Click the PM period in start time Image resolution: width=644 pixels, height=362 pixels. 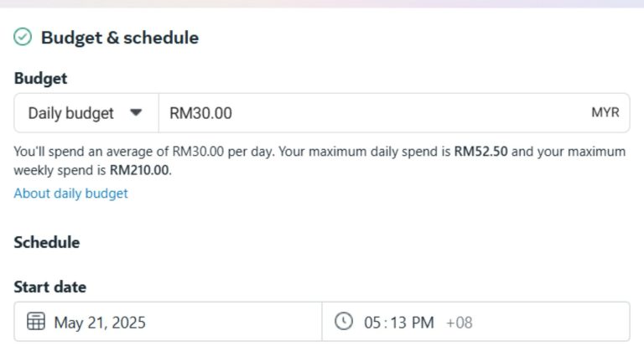(423, 323)
